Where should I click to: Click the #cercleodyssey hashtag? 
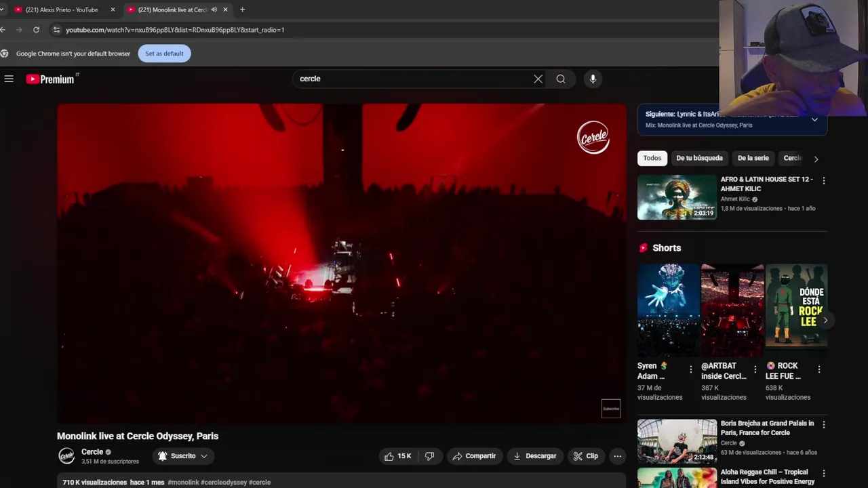(224, 483)
